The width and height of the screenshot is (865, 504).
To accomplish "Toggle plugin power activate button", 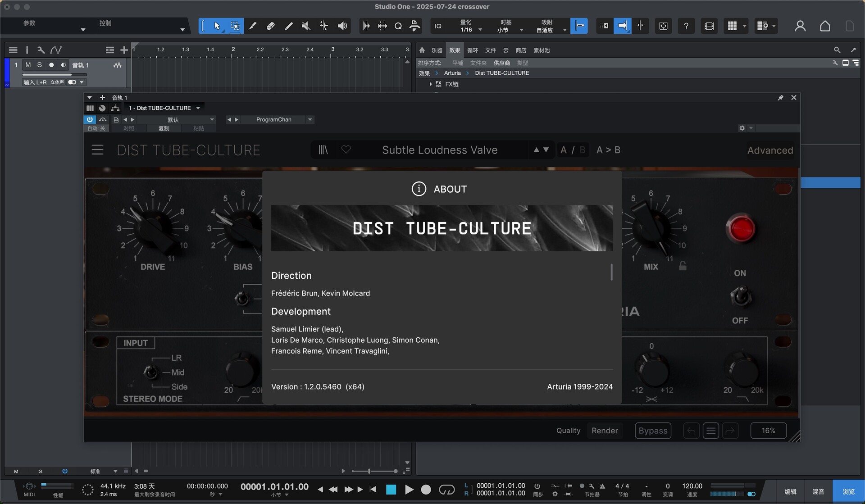I will pyautogui.click(x=90, y=119).
